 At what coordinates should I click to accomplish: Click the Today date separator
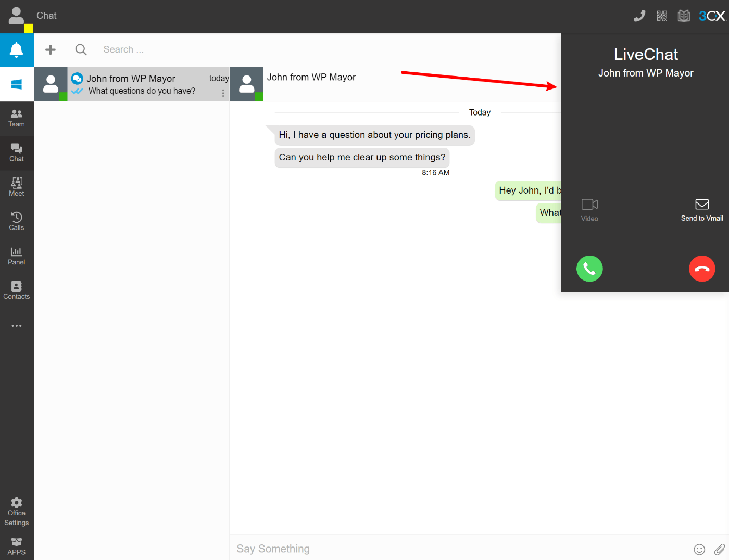(480, 112)
